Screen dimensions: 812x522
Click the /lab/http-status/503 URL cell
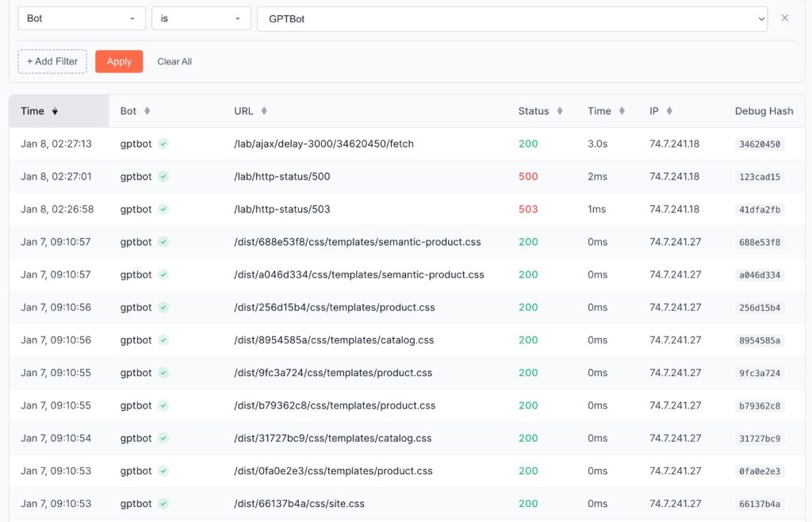coord(282,209)
